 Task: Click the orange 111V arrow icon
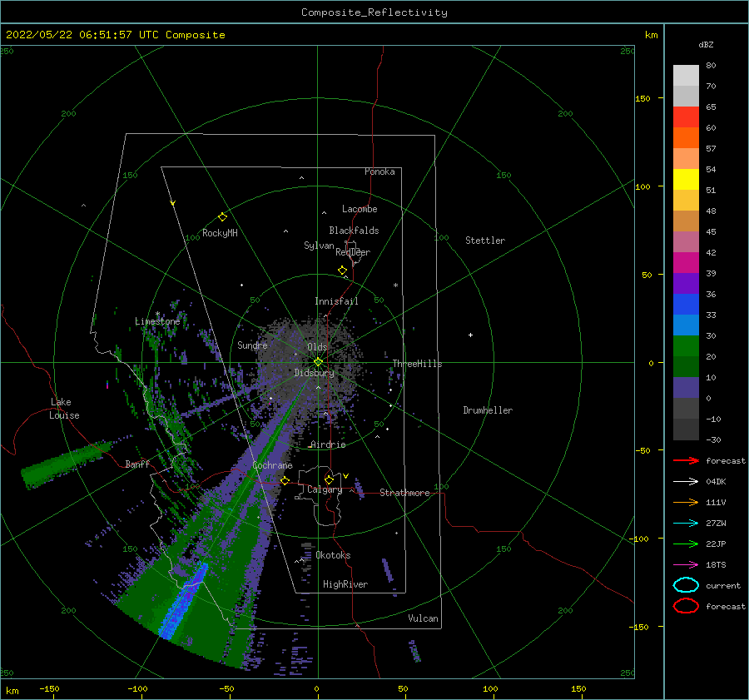686,502
